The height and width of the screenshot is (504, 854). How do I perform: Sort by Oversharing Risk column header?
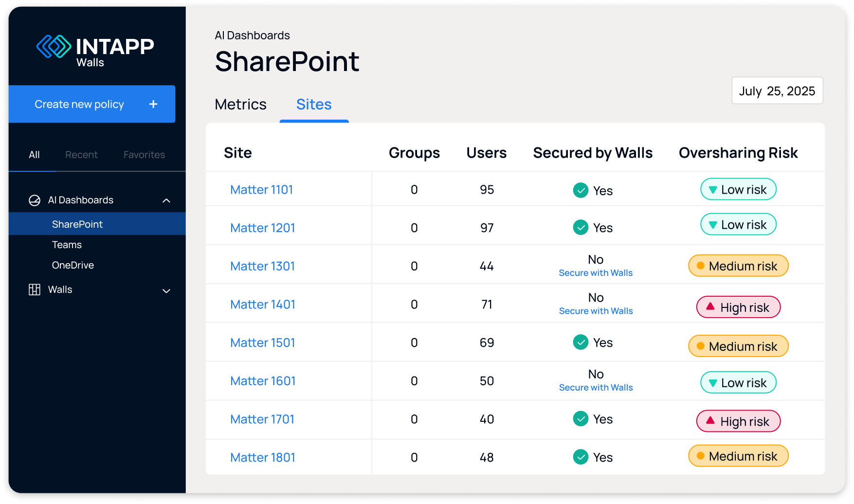(738, 153)
